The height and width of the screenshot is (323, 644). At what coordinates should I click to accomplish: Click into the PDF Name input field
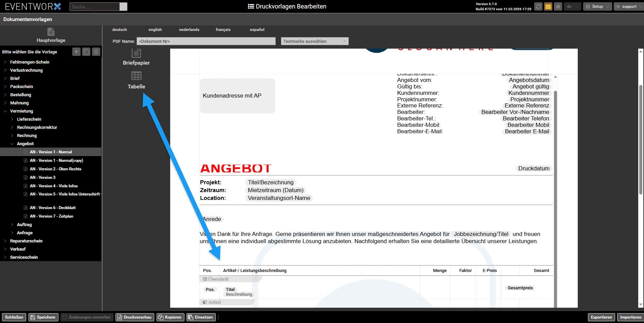point(206,41)
